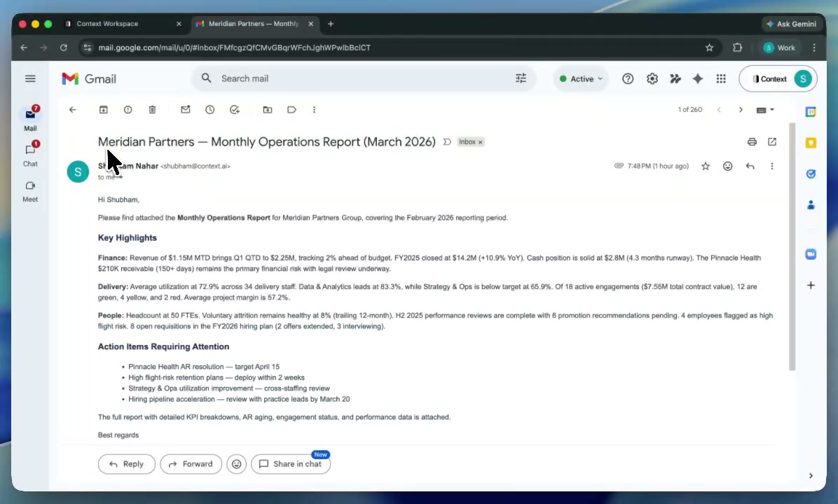Viewport: 838px width, 504px height.
Task: Open Chrome extensions puzzle icon
Action: [738, 48]
